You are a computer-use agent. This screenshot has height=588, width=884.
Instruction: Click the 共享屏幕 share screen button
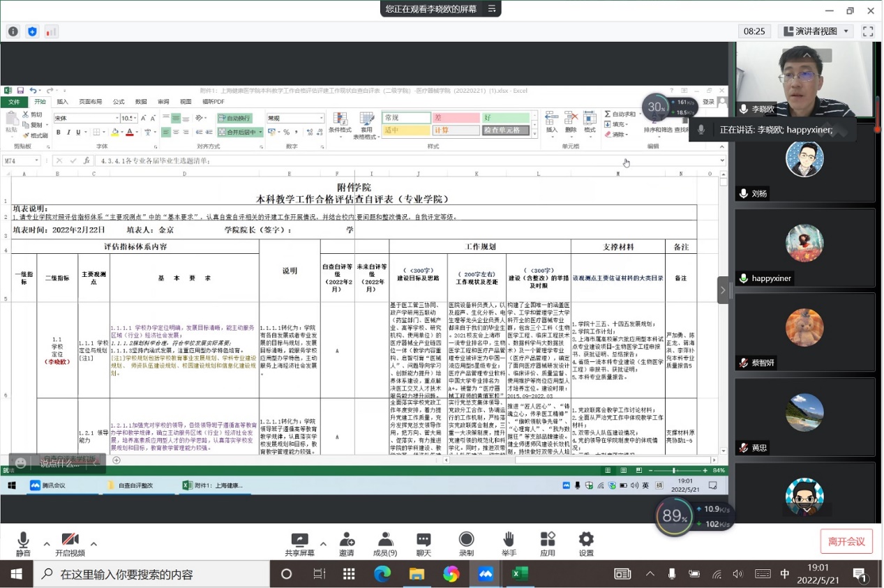pos(299,543)
